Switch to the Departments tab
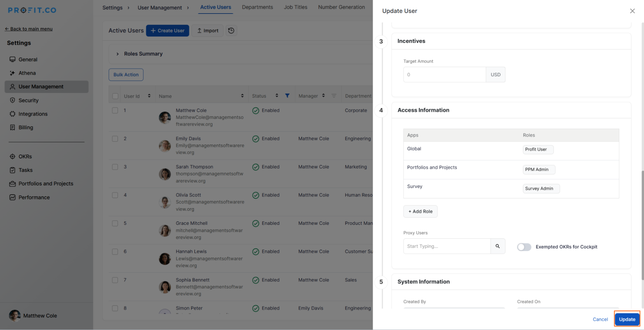Viewport: 644px width, 330px height. (257, 7)
